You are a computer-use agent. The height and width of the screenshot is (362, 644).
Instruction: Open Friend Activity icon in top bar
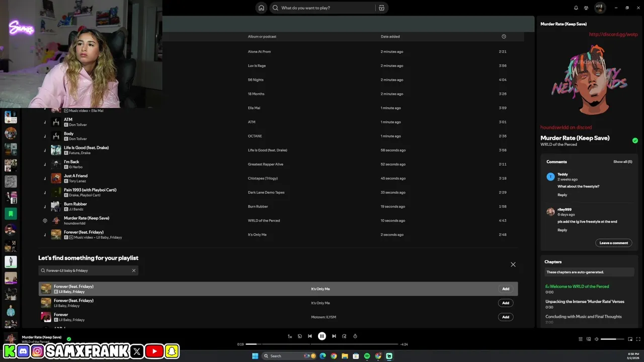[x=586, y=8]
